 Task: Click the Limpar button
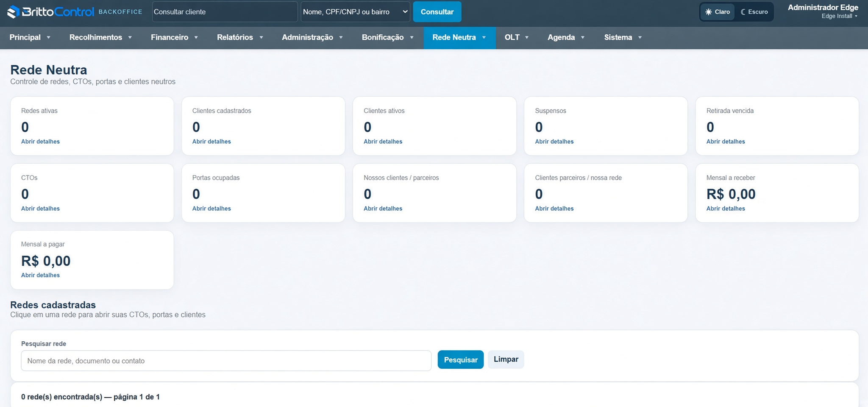point(506,359)
